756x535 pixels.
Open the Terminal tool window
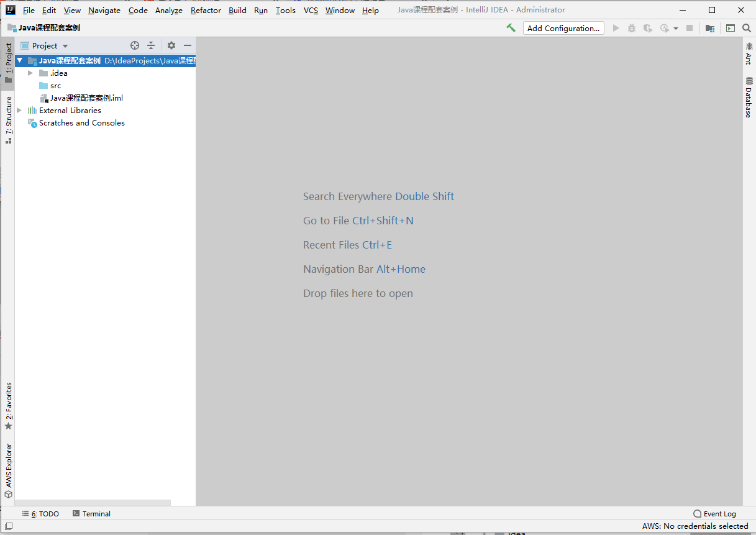click(x=91, y=514)
